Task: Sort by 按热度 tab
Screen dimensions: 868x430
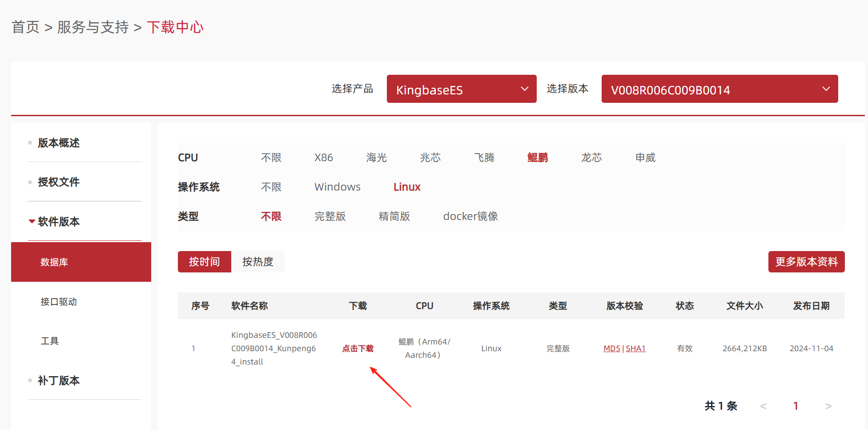Action: tap(258, 262)
